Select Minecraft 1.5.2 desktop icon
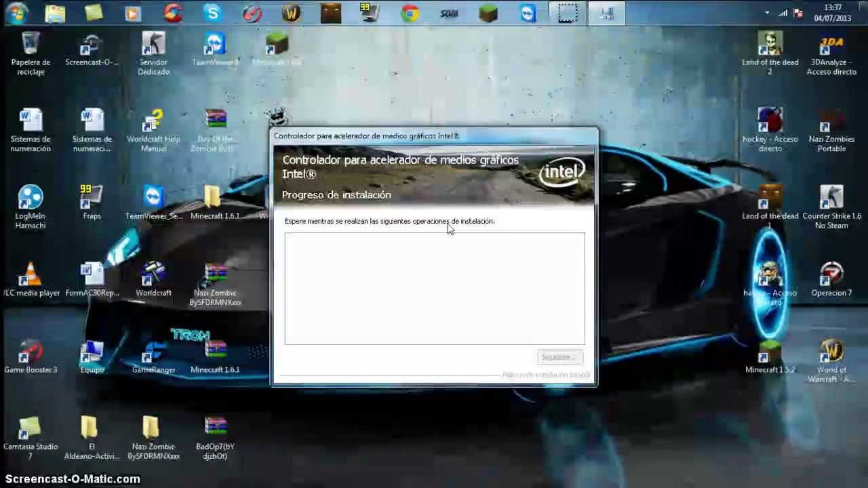Viewport: 868px width, 488px height. [770, 357]
